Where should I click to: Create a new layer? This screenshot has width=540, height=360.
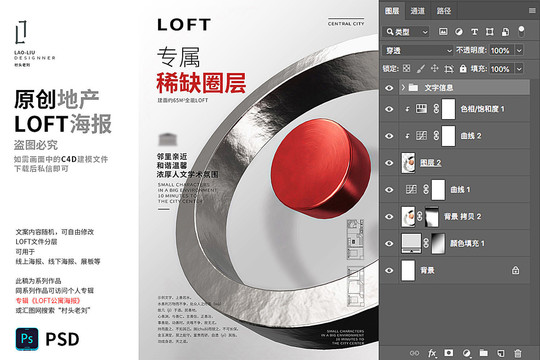point(501,353)
